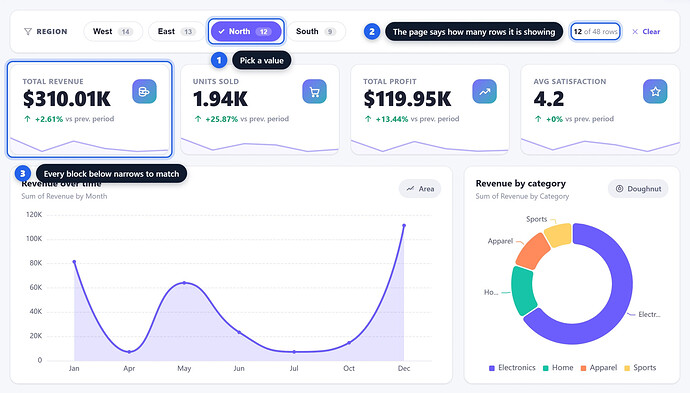Image resolution: width=690 pixels, height=393 pixels.
Task: Click the Revenue by category heading
Action: tap(521, 184)
